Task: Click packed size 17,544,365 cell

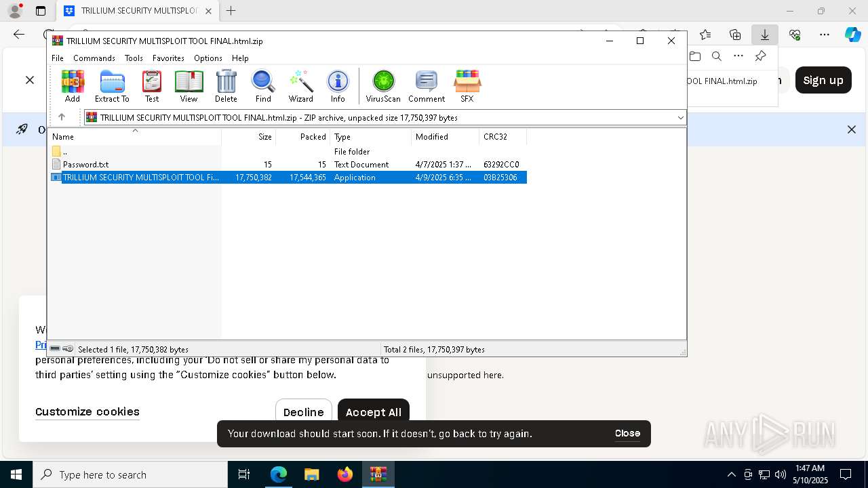Action: coord(307,178)
